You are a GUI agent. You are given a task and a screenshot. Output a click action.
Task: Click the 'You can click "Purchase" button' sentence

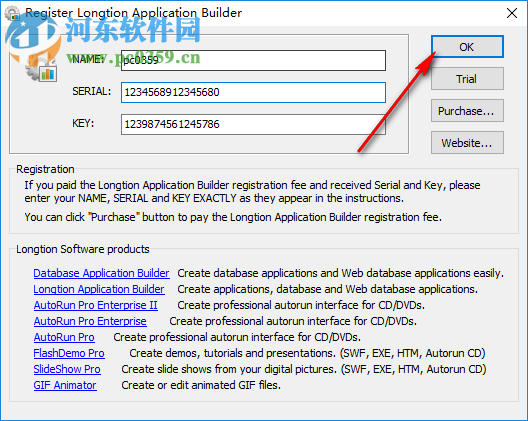pos(233,217)
